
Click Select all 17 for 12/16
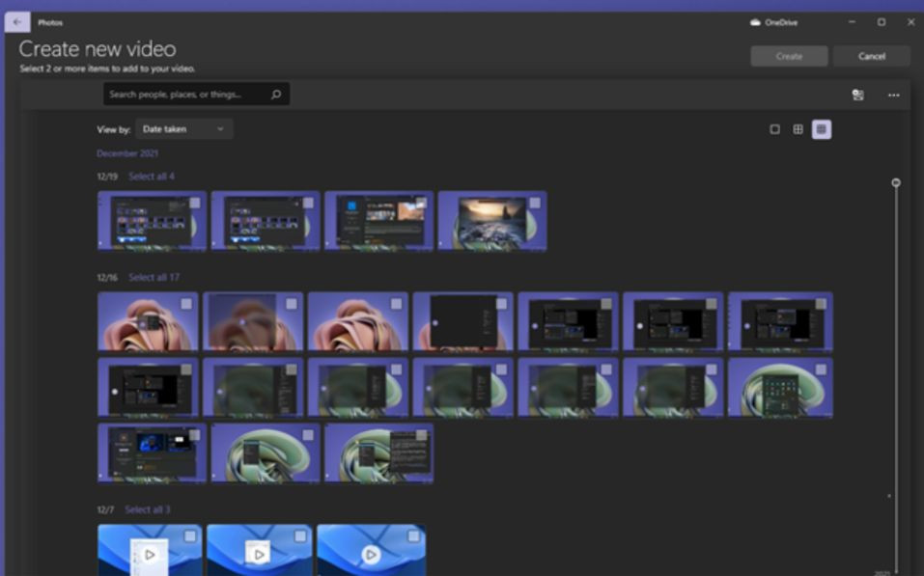click(154, 278)
